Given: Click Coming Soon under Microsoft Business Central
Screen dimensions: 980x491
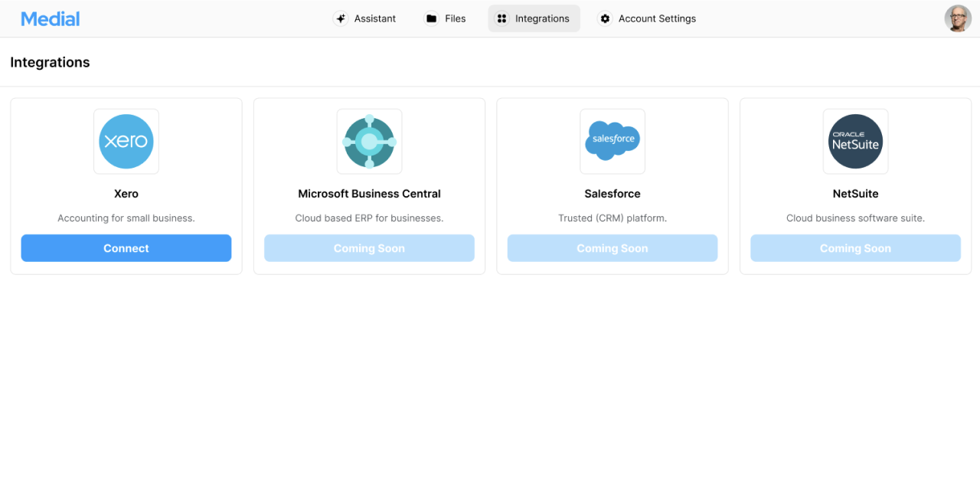Looking at the screenshot, I should pyautogui.click(x=369, y=248).
